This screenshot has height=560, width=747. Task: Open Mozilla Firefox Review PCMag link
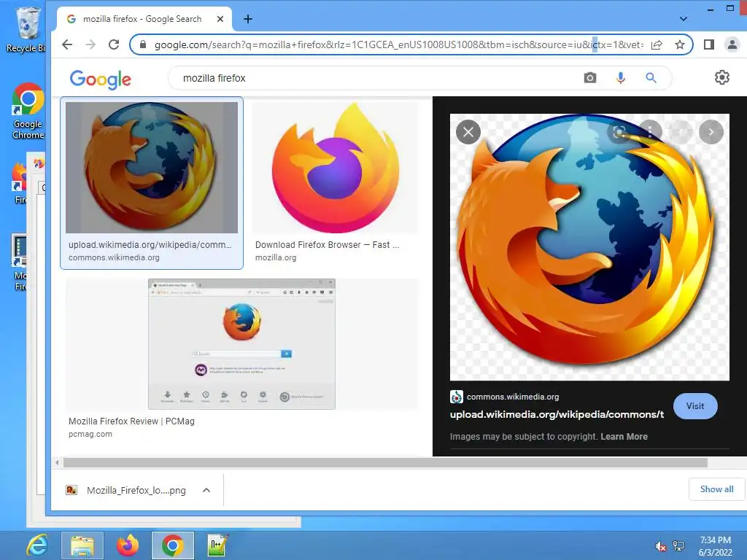pyautogui.click(x=131, y=421)
